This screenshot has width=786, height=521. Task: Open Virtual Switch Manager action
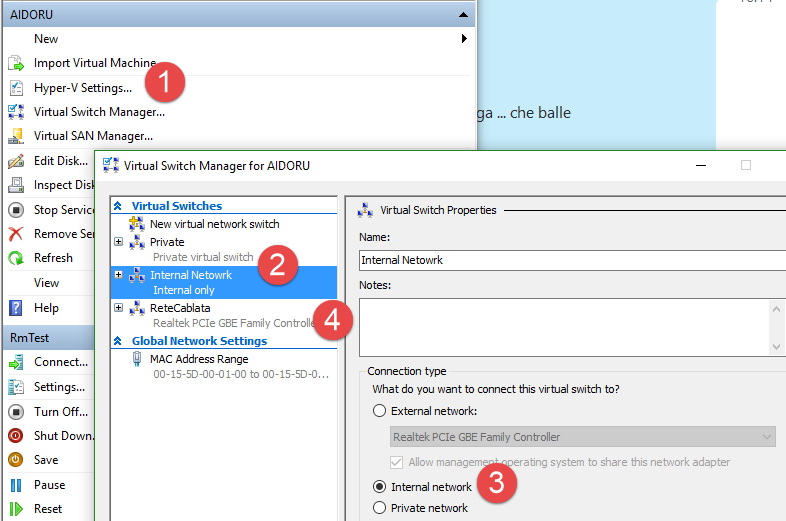99,112
